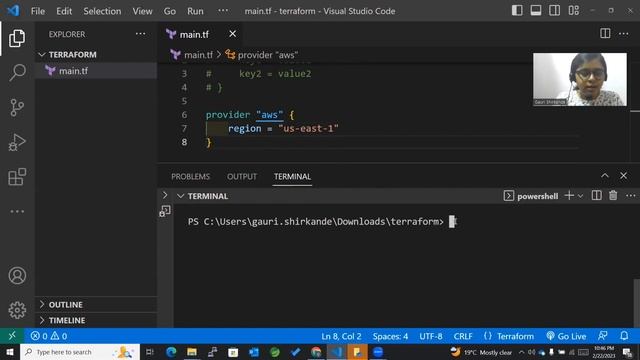The width and height of the screenshot is (640, 360).
Task: Show hidden menu bar items ellipsis
Action: [x=223, y=11]
